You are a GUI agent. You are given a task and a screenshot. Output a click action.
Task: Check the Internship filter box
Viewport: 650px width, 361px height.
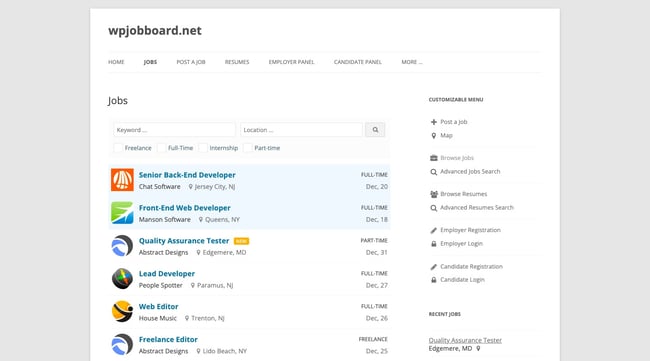coord(203,148)
